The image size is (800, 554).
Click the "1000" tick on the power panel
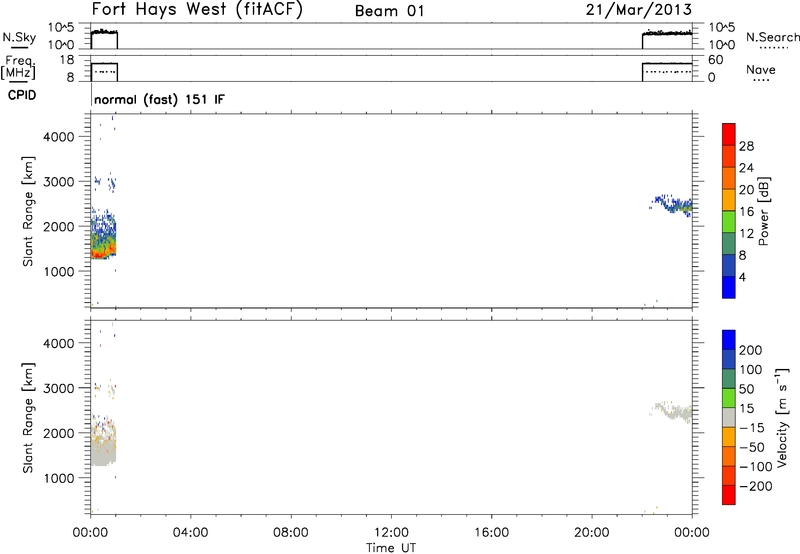click(x=58, y=271)
